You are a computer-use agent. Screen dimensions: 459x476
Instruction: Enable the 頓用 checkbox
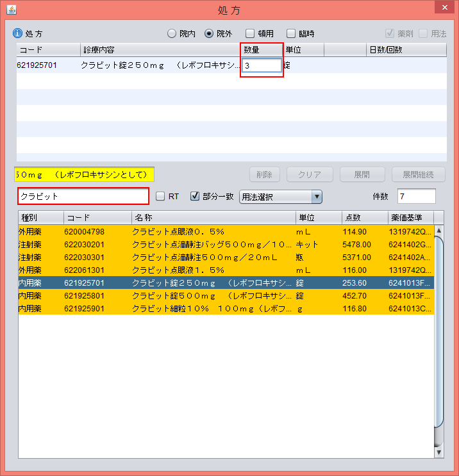(x=251, y=33)
